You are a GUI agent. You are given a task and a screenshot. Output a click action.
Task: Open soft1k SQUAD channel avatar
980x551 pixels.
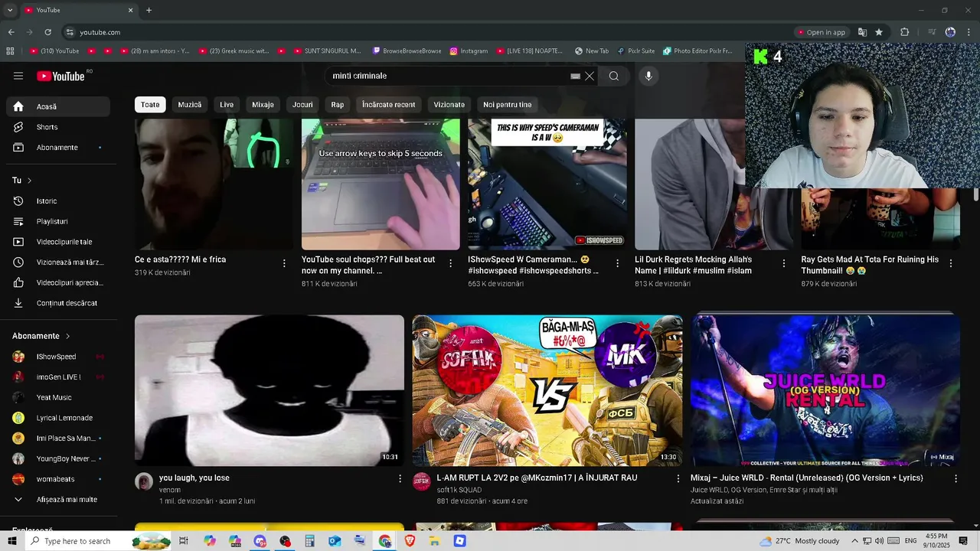pos(422,481)
